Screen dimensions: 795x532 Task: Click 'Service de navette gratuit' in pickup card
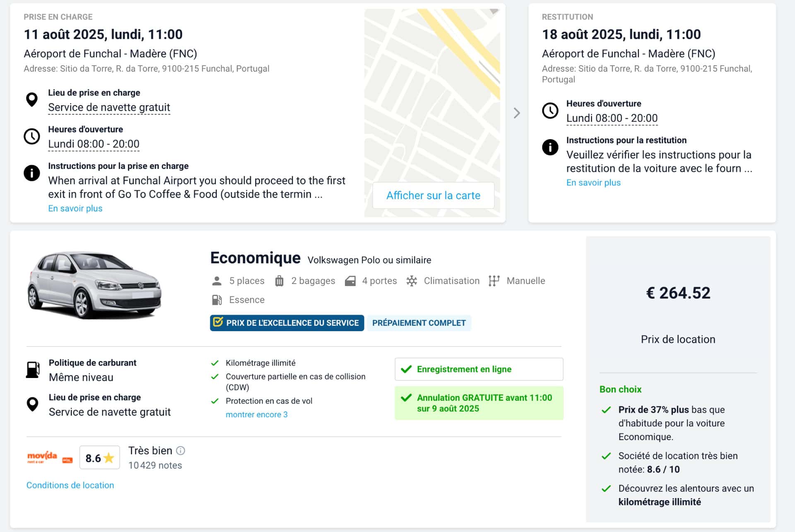[109, 108]
